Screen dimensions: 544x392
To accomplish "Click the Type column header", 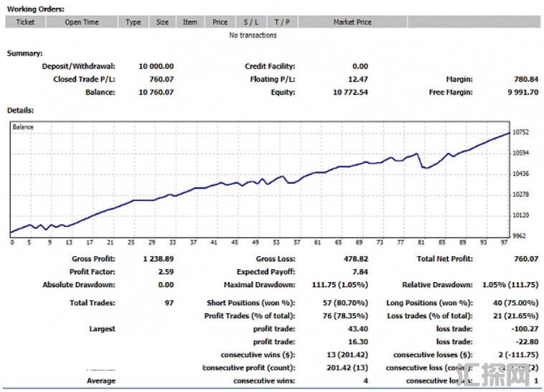I will (x=133, y=22).
